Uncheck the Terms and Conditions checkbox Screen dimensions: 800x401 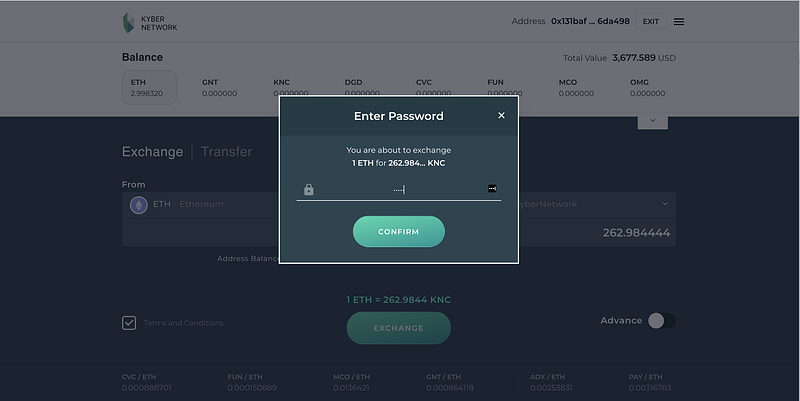coord(129,322)
